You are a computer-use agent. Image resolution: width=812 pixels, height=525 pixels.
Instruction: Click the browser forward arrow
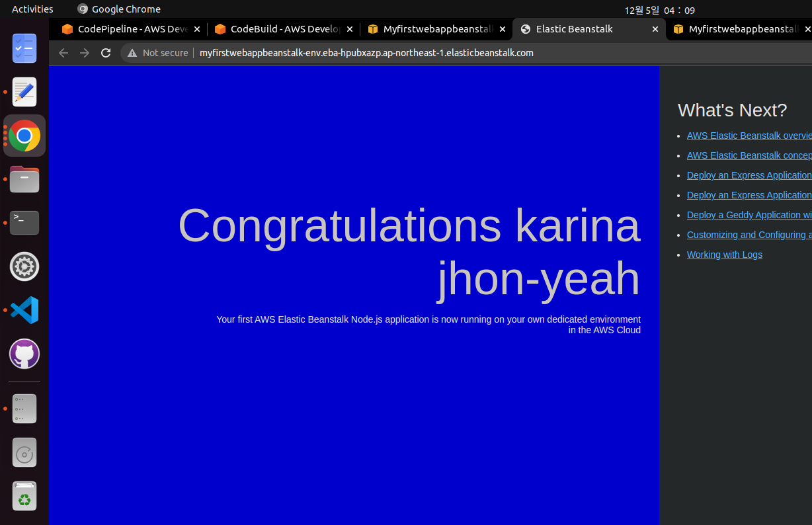click(x=85, y=53)
